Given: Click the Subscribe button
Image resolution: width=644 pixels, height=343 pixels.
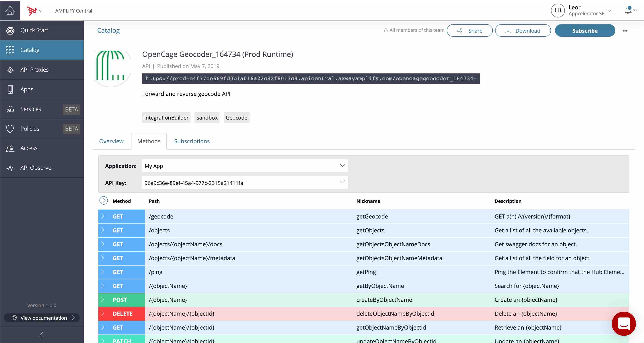Looking at the screenshot, I should (585, 30).
